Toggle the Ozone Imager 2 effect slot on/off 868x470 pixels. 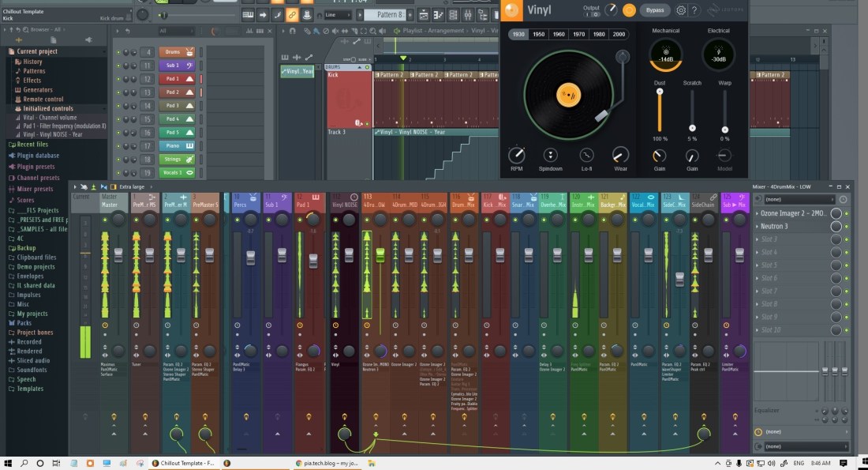[x=847, y=213]
